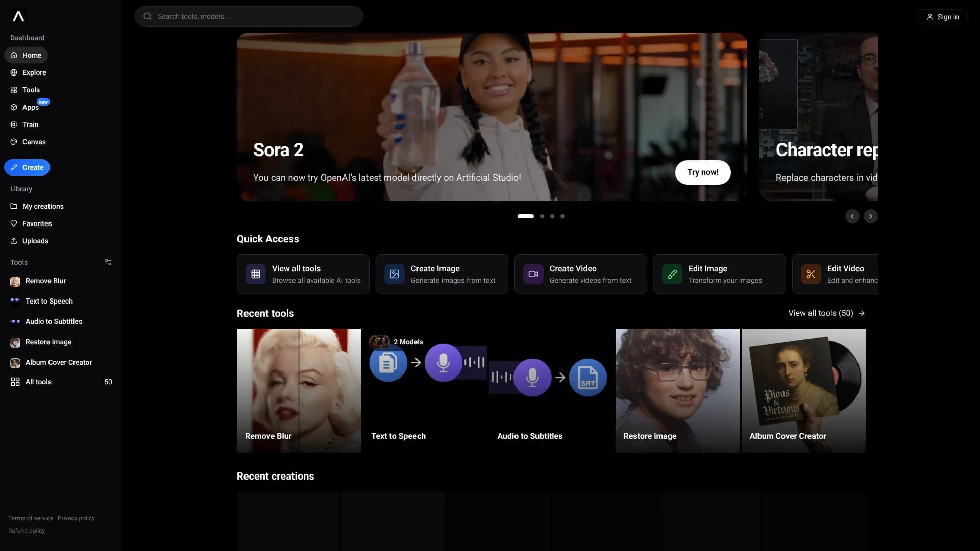
Task: Click the Edit Video scissors icon
Action: (x=811, y=274)
